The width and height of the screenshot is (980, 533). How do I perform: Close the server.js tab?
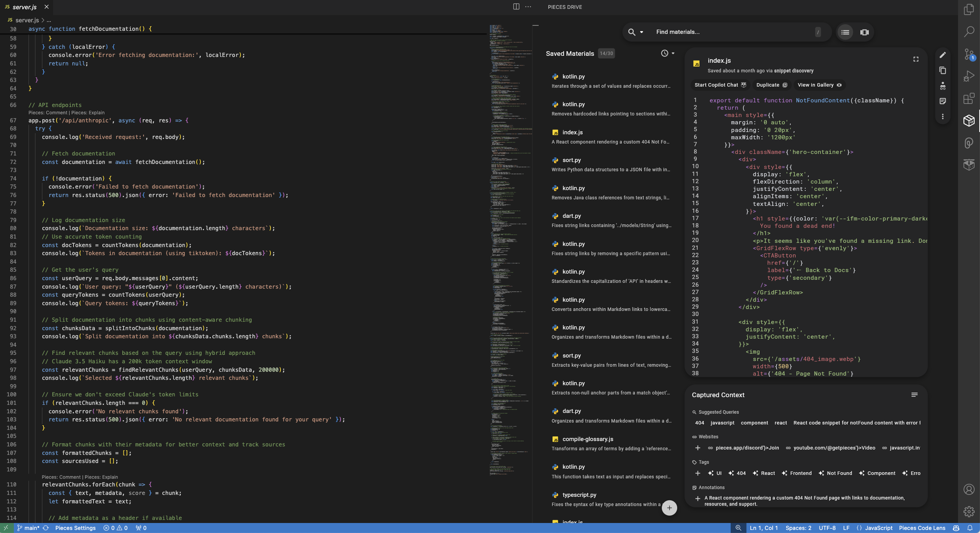pos(47,7)
